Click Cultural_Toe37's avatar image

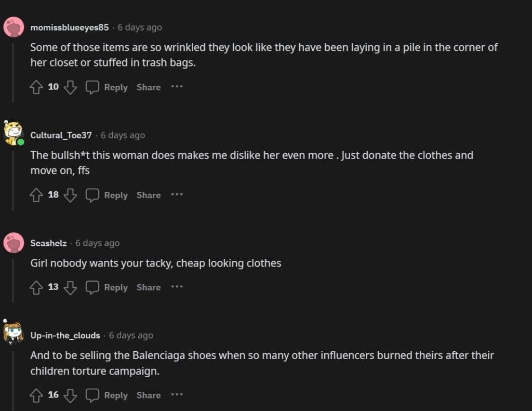point(13,134)
